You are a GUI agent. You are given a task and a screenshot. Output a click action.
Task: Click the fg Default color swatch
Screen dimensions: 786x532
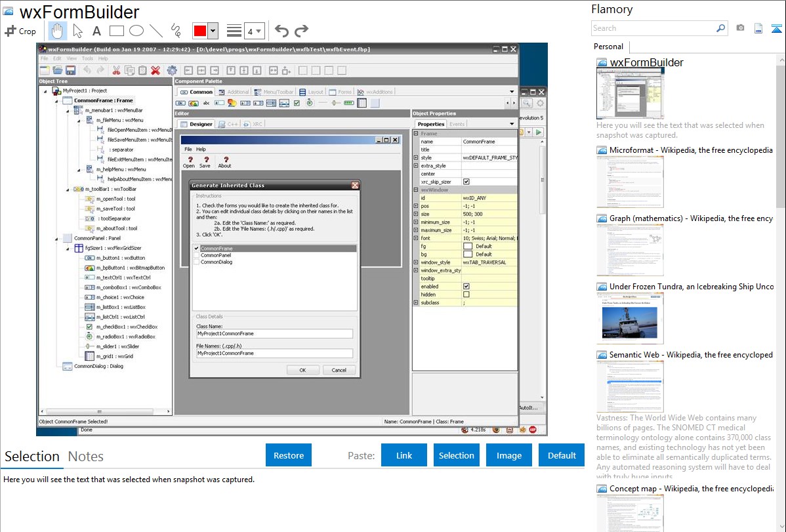pos(468,246)
